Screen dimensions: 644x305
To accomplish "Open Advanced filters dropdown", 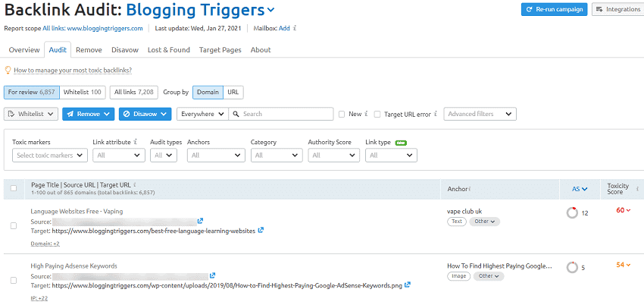I will click(480, 114).
